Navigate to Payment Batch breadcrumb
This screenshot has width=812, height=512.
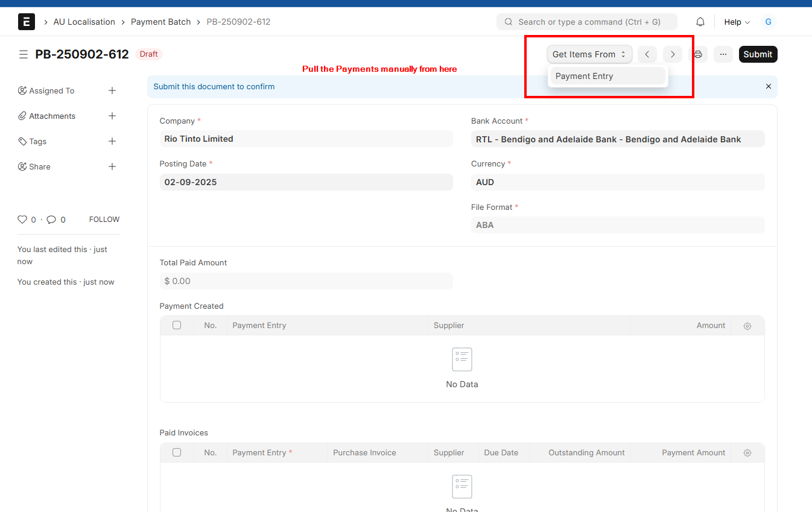[x=160, y=22]
